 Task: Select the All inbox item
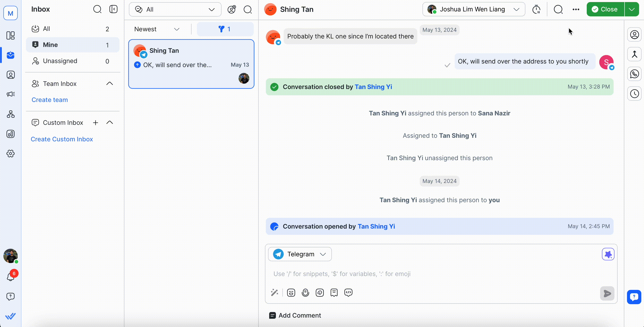coord(47,29)
